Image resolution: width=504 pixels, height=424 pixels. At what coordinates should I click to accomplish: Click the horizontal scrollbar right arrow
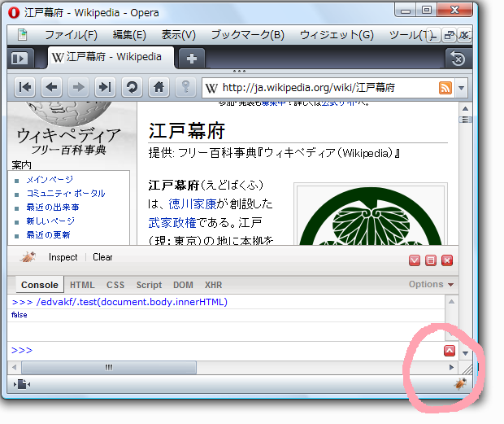click(451, 367)
